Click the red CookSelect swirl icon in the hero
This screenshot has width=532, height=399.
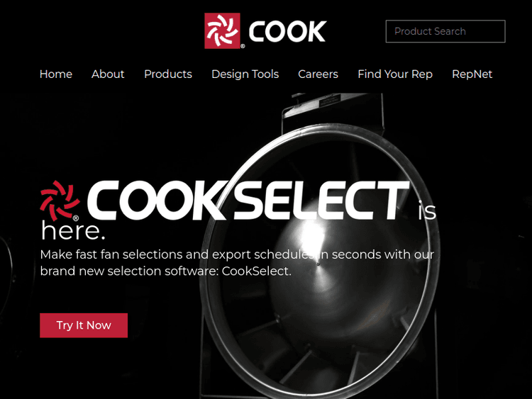tap(60, 201)
